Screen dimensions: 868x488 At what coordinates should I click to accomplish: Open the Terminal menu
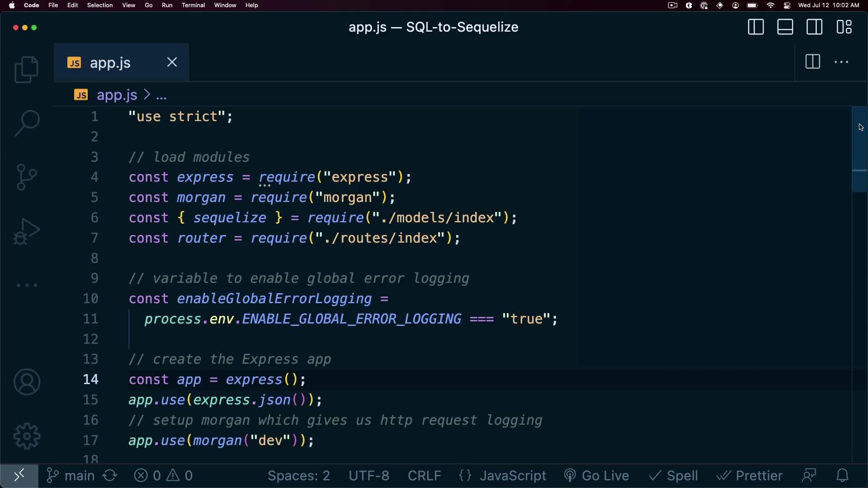click(x=193, y=5)
